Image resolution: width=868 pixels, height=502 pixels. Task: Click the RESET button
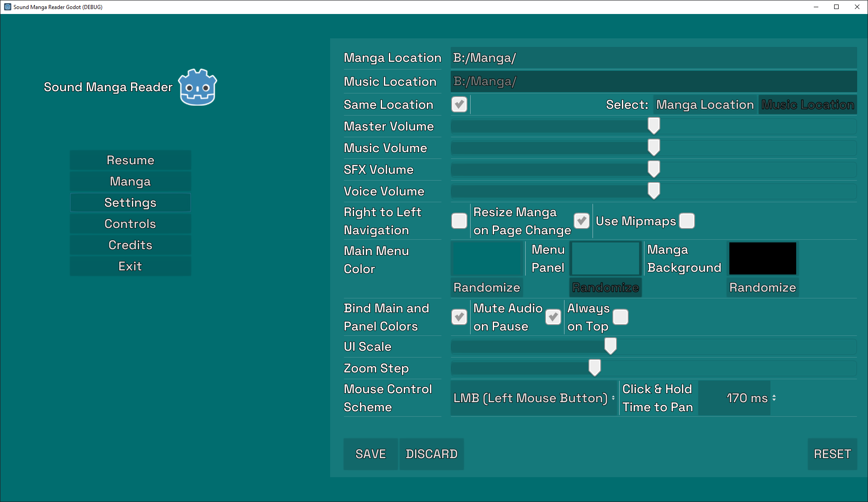(x=832, y=454)
